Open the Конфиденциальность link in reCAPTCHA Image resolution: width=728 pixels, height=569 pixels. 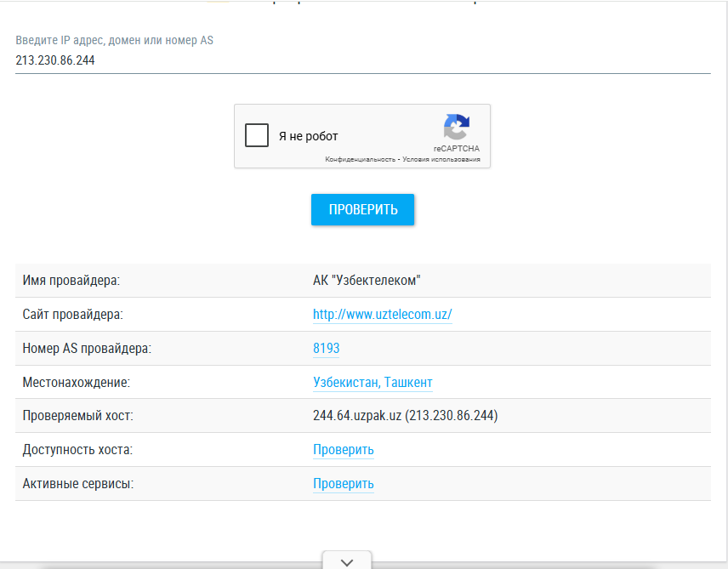(361, 159)
